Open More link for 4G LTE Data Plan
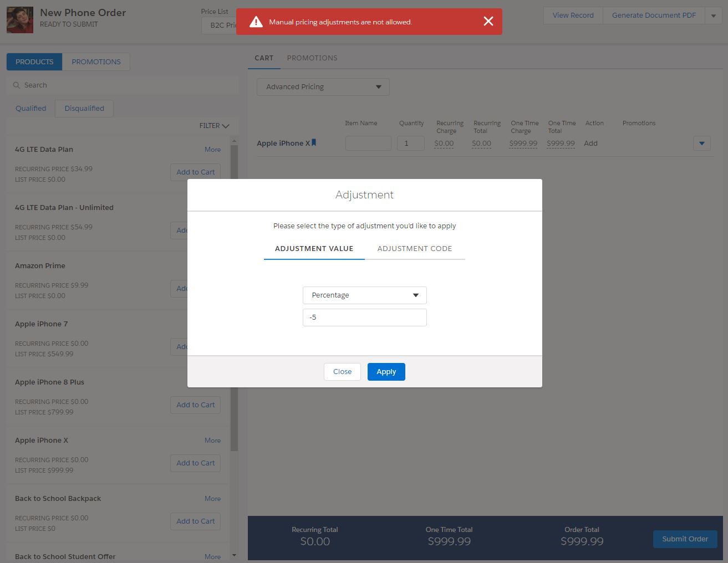Viewport: 728px width, 563px height. 212,150
